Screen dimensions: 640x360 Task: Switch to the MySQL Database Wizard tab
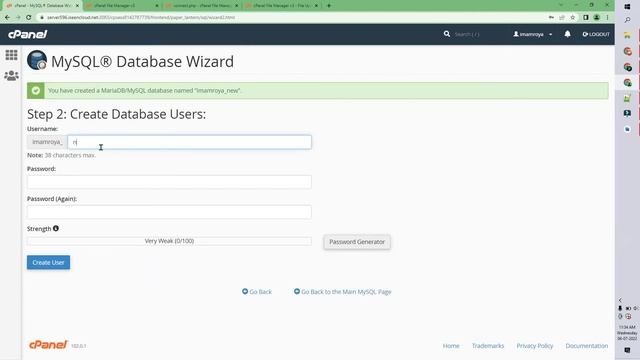(42, 6)
